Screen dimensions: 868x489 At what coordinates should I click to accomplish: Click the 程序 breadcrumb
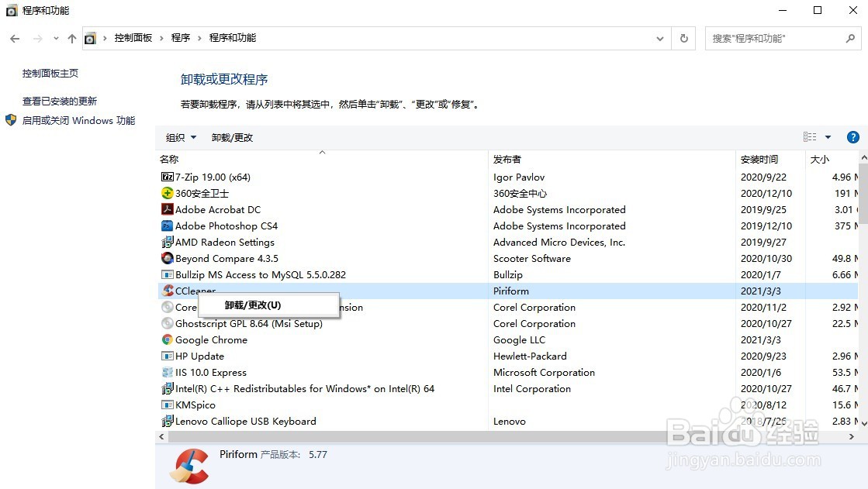(181, 38)
